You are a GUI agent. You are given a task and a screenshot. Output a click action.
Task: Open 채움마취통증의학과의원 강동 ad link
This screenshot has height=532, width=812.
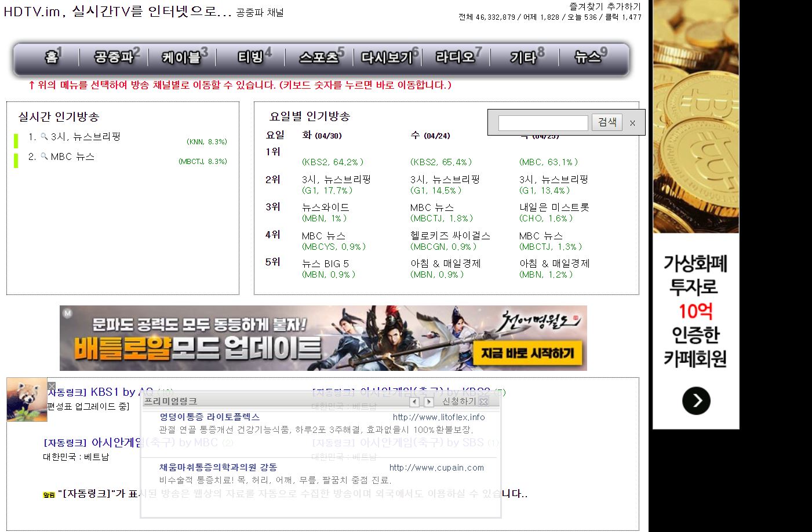(x=218, y=467)
